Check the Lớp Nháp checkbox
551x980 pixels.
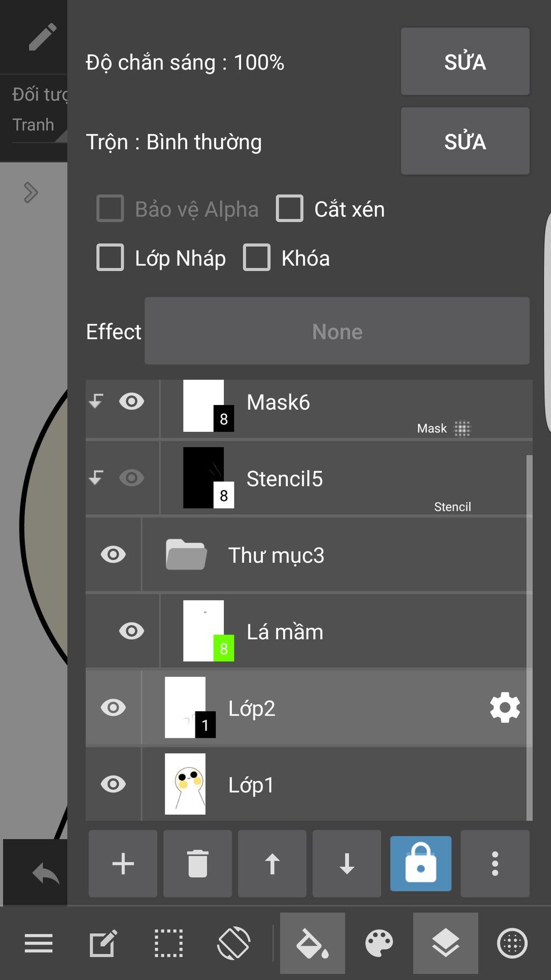tap(110, 257)
